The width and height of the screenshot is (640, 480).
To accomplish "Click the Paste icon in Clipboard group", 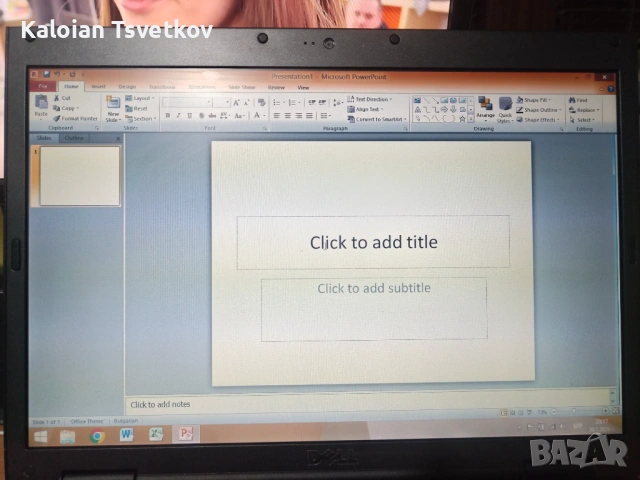I will coord(41,104).
